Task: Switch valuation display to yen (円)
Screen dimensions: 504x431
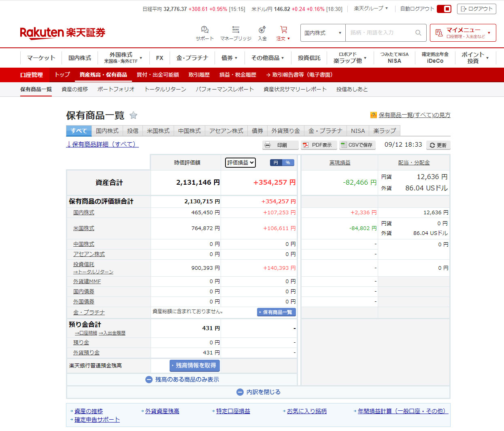Action: pyautogui.click(x=276, y=162)
